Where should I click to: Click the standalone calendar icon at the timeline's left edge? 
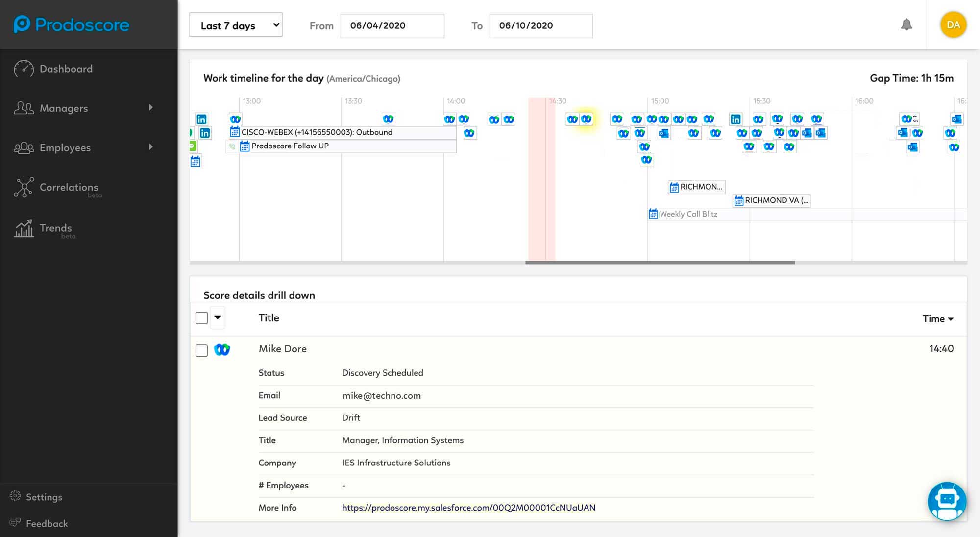195,161
